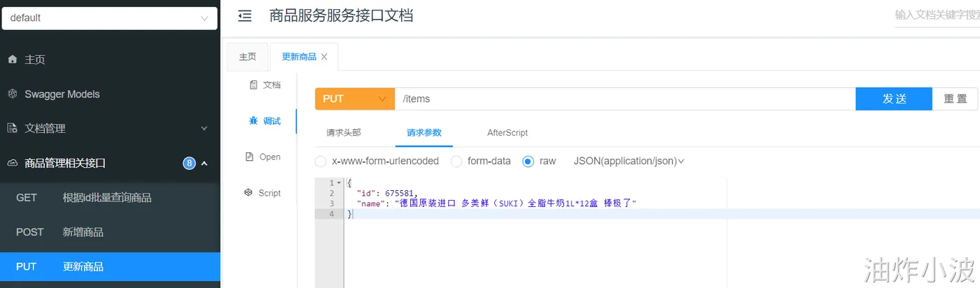Click the 重置 reset button
Viewport: 980px width, 288px height.
pos(955,99)
